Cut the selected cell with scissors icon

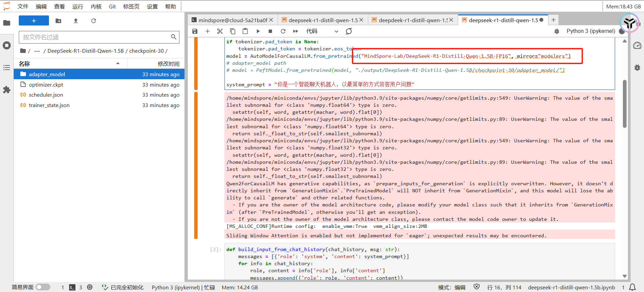tap(220, 31)
